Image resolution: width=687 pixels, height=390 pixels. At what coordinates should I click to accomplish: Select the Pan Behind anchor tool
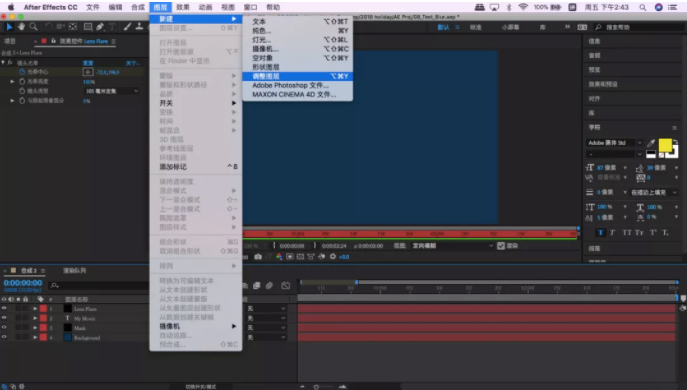click(73, 27)
